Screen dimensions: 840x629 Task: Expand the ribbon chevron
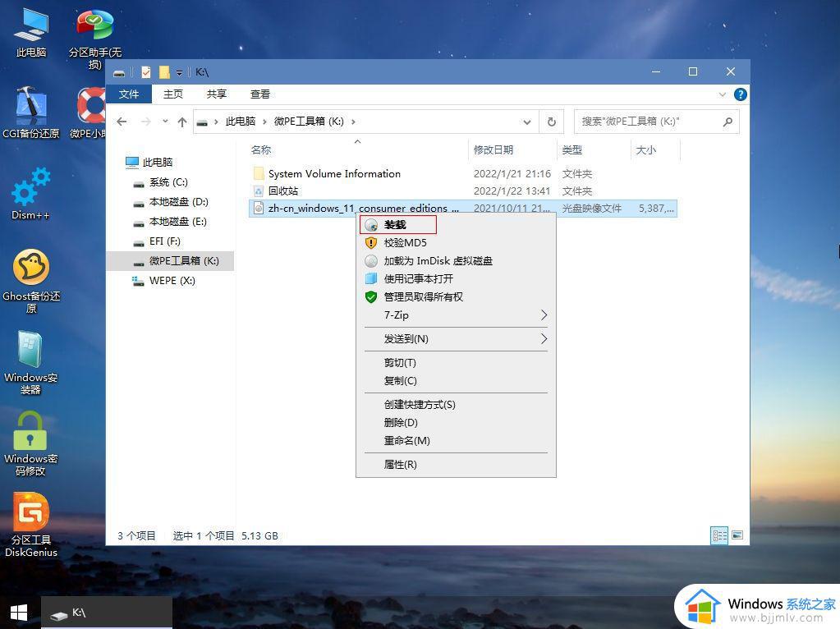[x=722, y=94]
